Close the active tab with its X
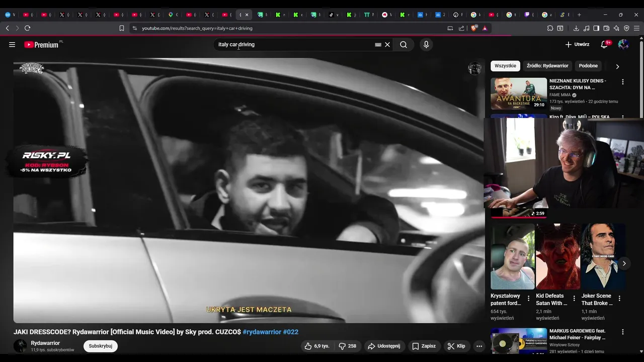644x362 pixels. point(247,15)
